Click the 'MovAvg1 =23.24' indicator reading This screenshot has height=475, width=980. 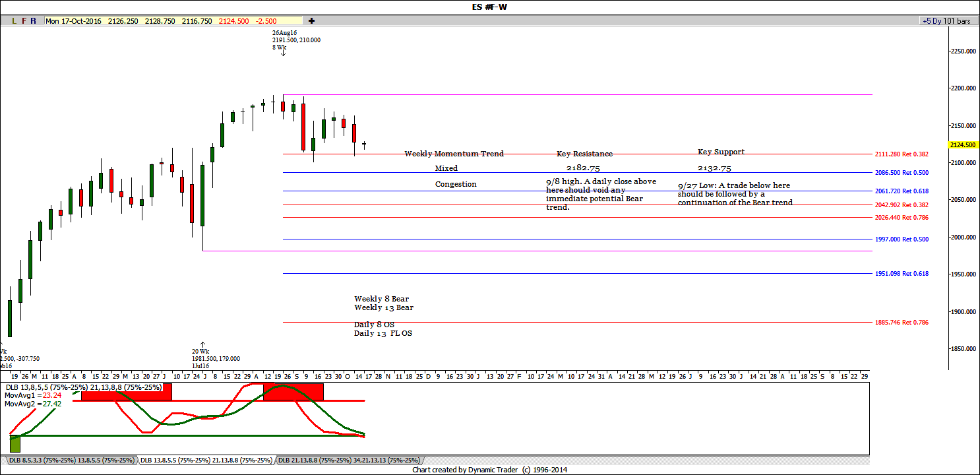coord(32,395)
